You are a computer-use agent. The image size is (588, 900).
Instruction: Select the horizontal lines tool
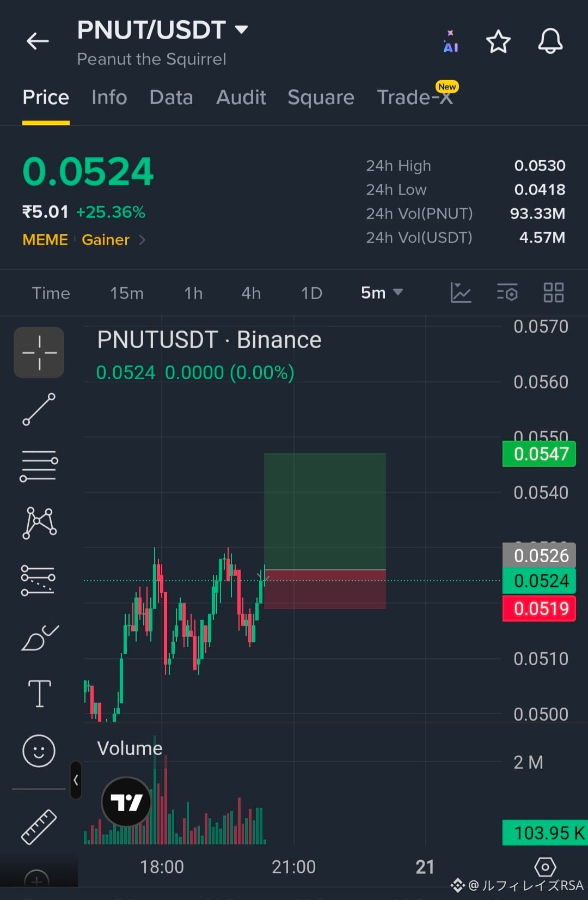[x=39, y=466]
